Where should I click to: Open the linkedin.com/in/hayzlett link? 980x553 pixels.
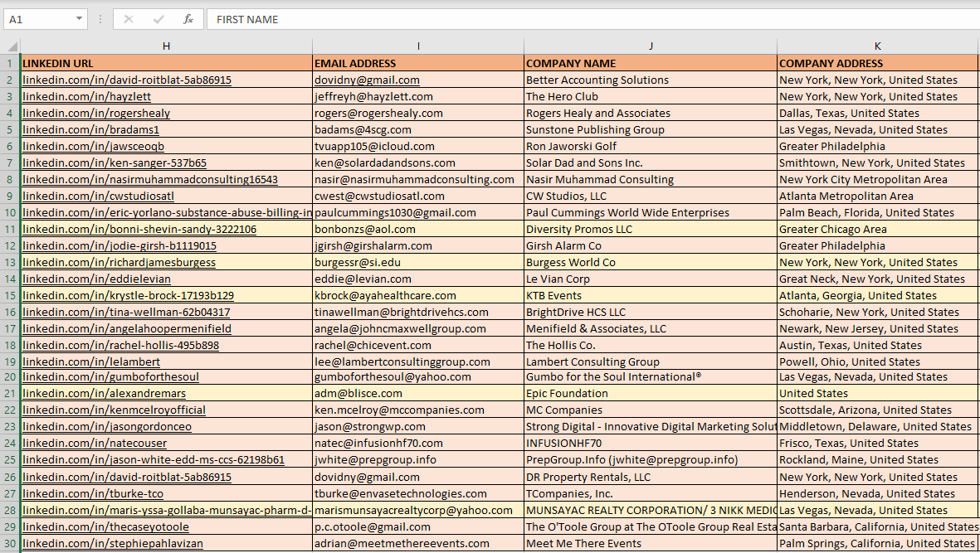pos(86,97)
